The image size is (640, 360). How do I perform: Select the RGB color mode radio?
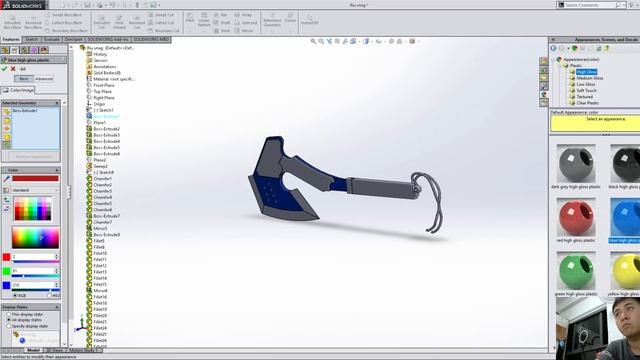(x=15, y=295)
